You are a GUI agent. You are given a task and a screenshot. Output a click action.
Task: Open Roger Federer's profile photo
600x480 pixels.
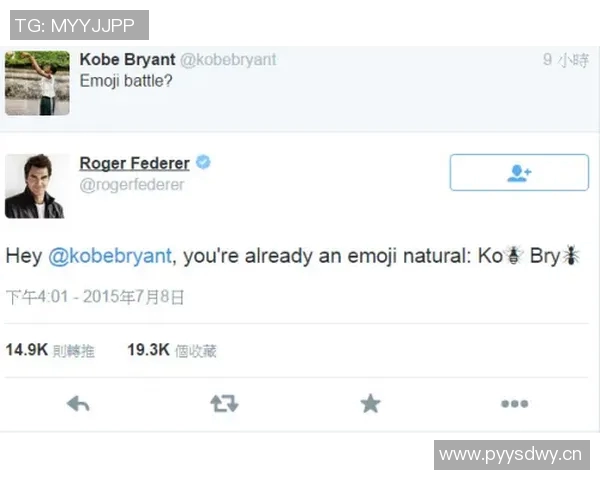[x=34, y=186]
